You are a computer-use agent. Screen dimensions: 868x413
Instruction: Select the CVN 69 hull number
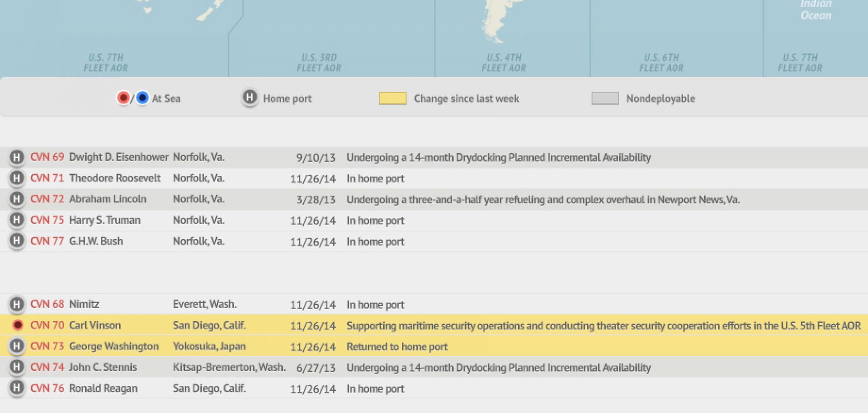(x=47, y=157)
